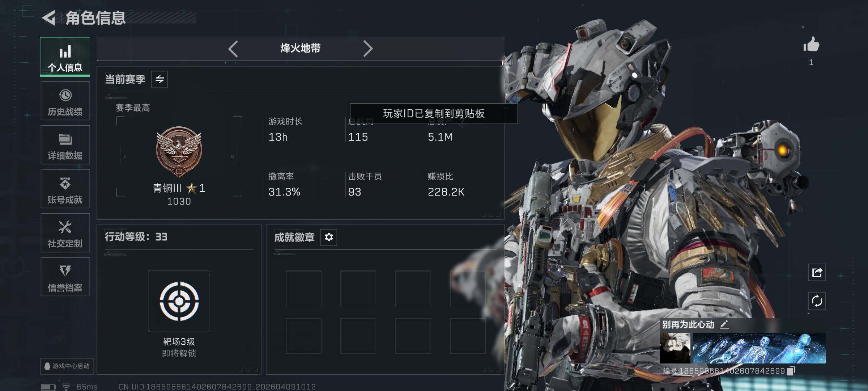This screenshot has width=868, height=391.
Task: Click the 游戏中心启动 button
Action: pyautogui.click(x=67, y=366)
